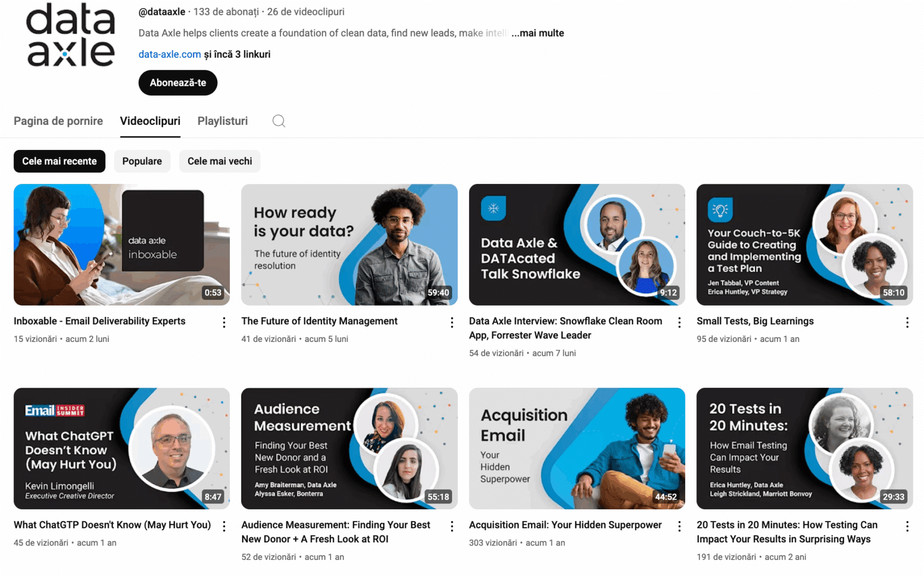Open the data-axle.com link
The height and width of the screenshot is (576, 924).
169,54
